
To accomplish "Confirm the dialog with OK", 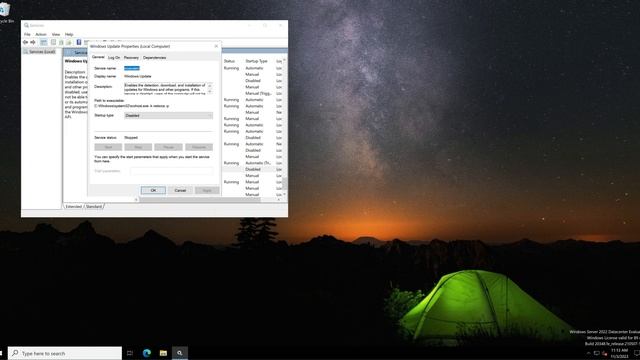I will (153, 190).
